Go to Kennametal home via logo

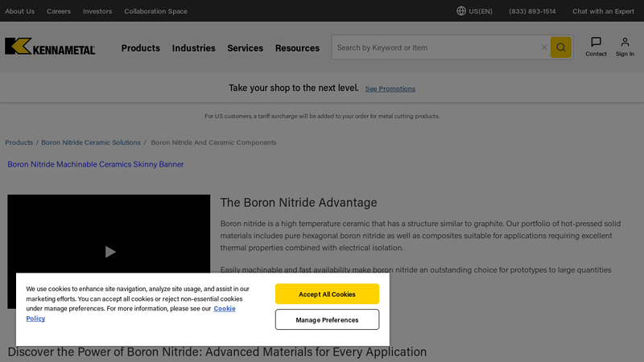[x=50, y=47]
